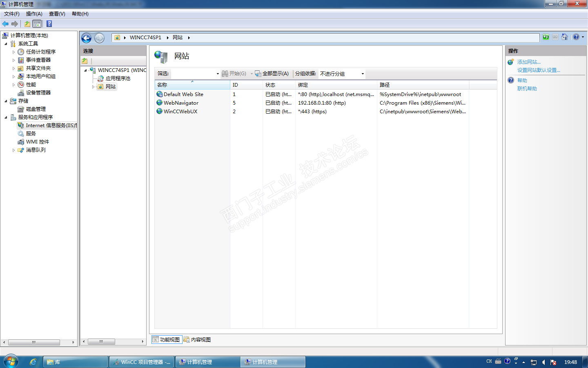
Task: Open the 帮助(H) menu
Action: click(80, 14)
